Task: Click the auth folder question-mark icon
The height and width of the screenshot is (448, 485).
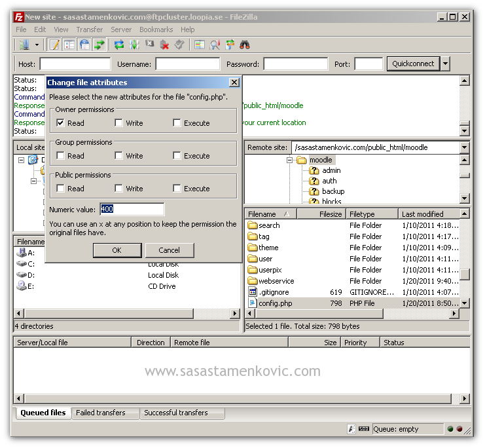Action: point(314,181)
